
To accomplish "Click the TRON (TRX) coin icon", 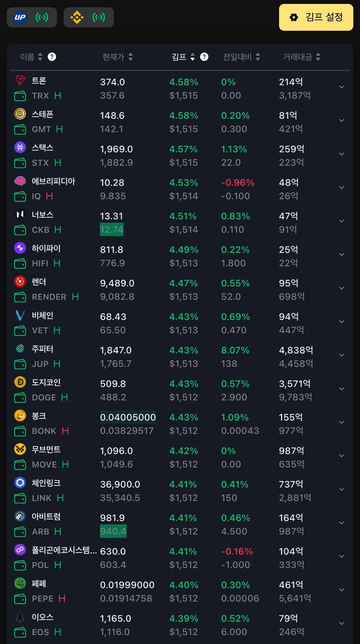I will click(20, 80).
